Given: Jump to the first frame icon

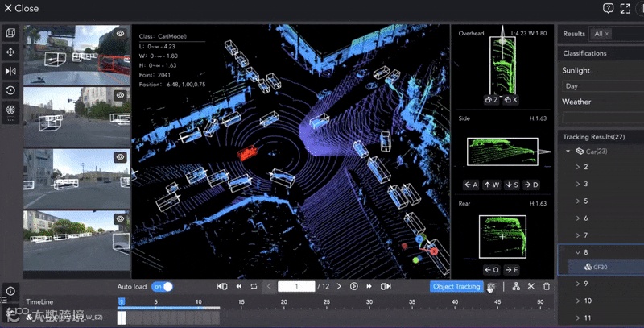Looking at the screenshot, I should pos(222,286).
